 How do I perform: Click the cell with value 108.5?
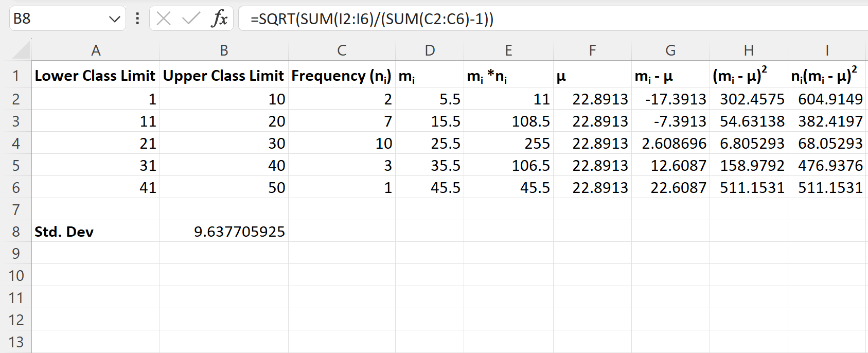click(508, 121)
